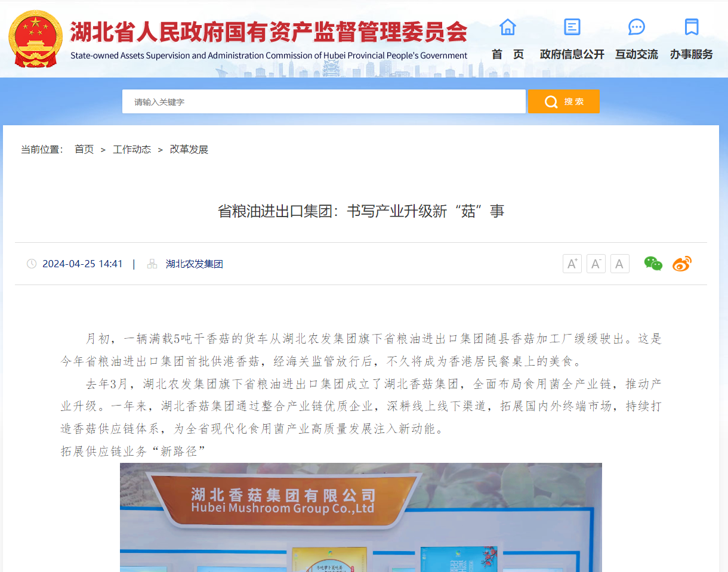Click the orange 搜索 search button
The height and width of the screenshot is (572, 728).
coord(563,101)
